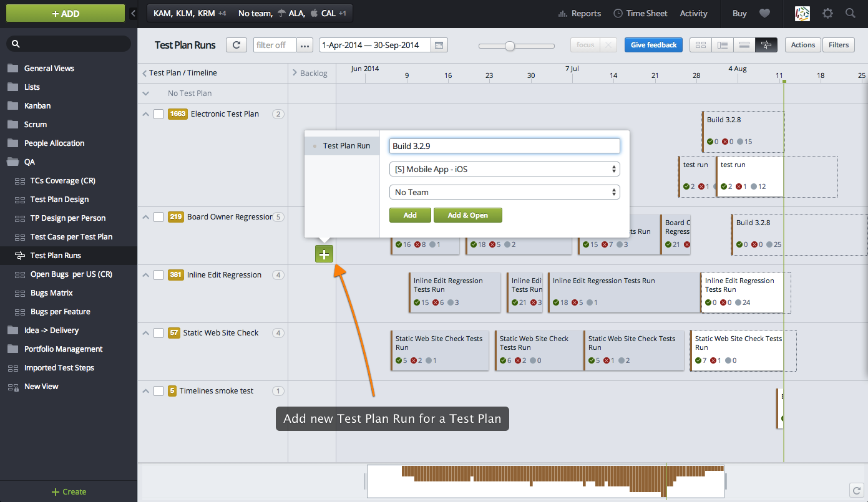Select the Timelines smoke test checkbox
The image size is (868, 502).
coord(158,390)
